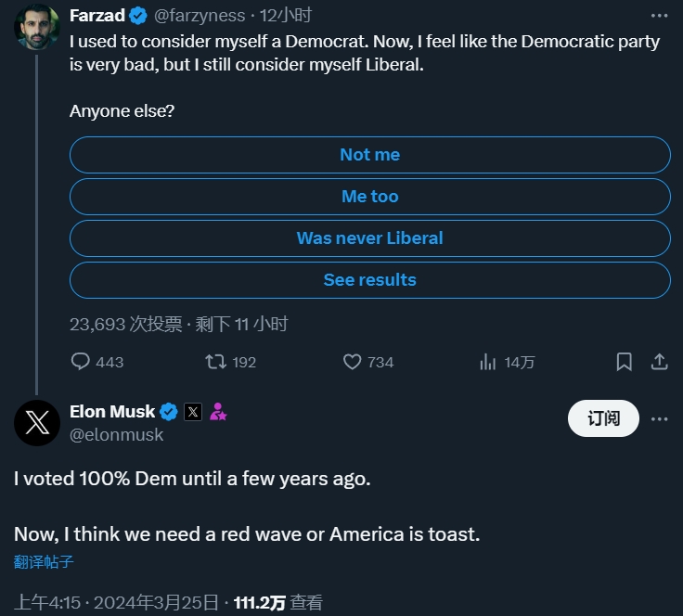The width and height of the screenshot is (683, 616).
Task: Click the reply icon on Farzad's post
Action: (81, 362)
